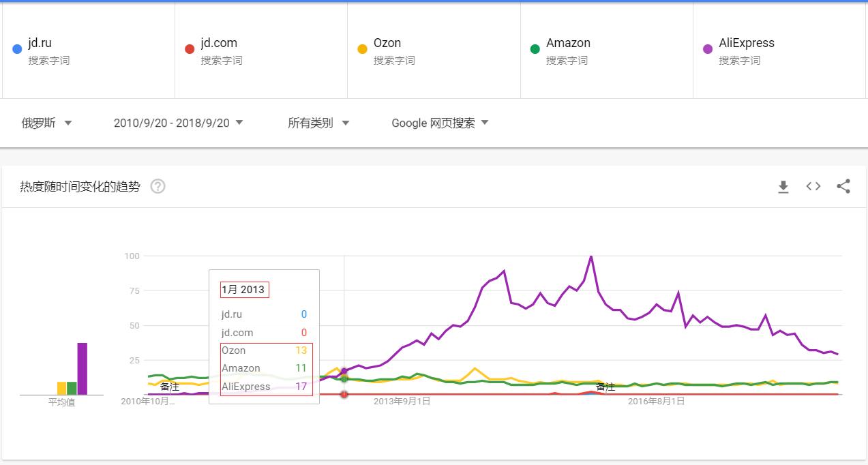Screen dimensions: 868x465
Task: Open the 俄罗斯 region dropdown
Action: point(46,123)
